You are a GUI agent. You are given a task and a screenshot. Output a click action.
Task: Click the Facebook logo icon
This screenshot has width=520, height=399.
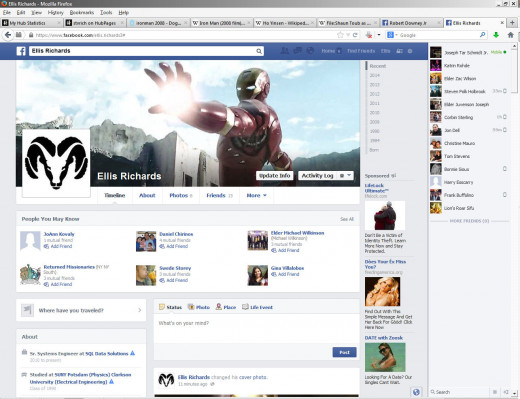pos(21,51)
